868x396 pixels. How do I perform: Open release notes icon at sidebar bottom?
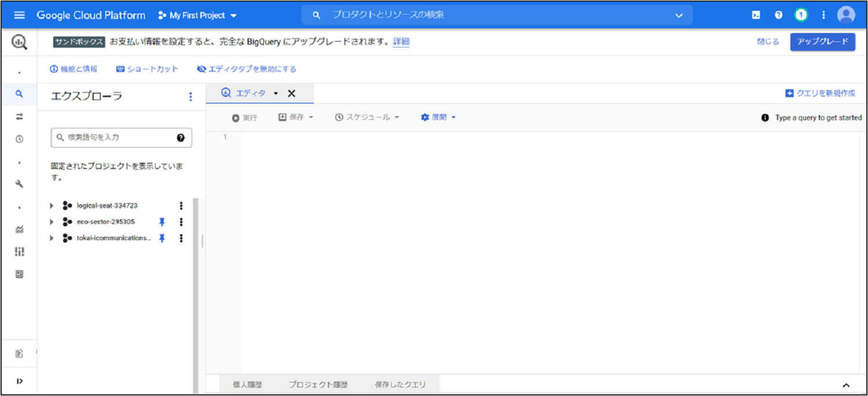pyautogui.click(x=20, y=353)
